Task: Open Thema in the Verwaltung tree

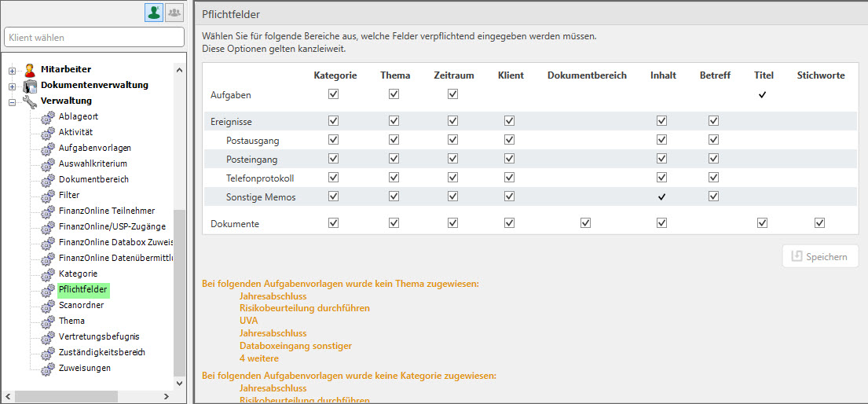Action: (71, 321)
